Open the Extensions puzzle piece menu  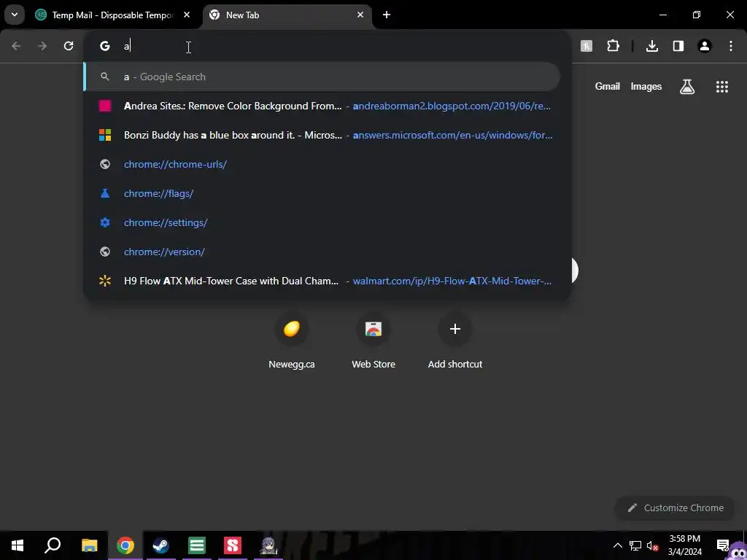[613, 46]
